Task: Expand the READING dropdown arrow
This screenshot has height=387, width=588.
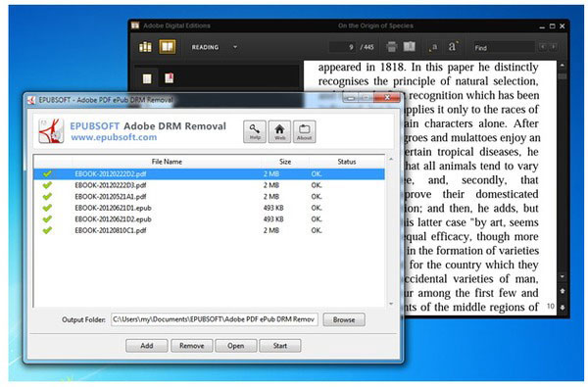Action: tap(235, 47)
